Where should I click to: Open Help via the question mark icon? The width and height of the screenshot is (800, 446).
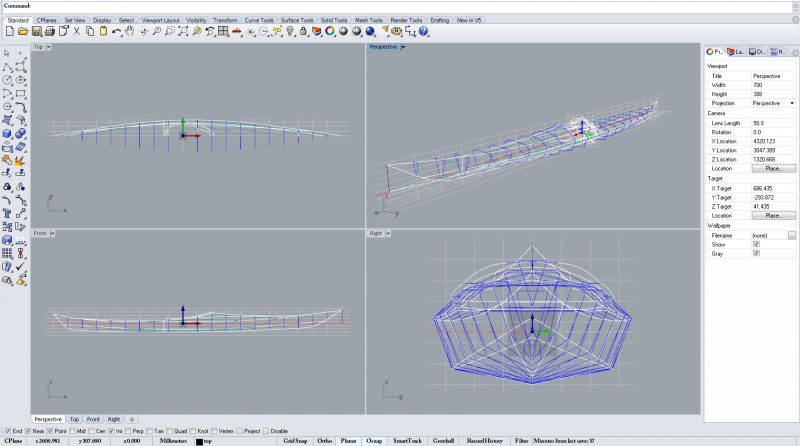point(424,32)
